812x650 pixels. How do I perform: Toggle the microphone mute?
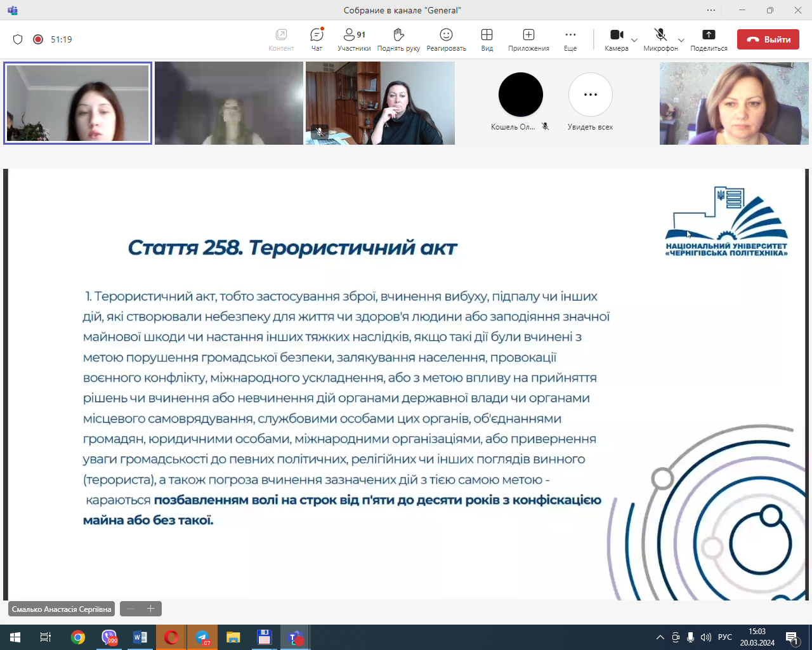[x=660, y=39]
